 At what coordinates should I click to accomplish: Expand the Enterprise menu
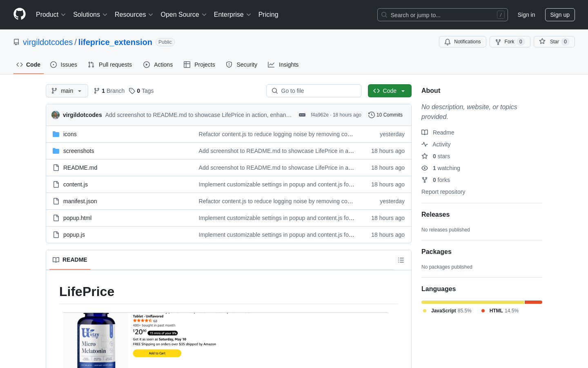click(x=232, y=15)
